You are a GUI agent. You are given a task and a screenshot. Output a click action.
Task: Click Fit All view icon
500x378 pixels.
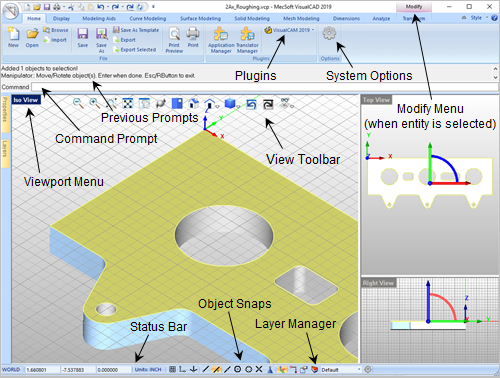point(128,103)
